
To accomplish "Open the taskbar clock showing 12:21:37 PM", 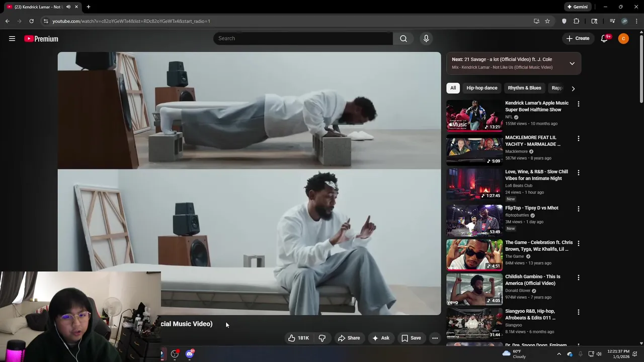I will pyautogui.click(x=618, y=354).
